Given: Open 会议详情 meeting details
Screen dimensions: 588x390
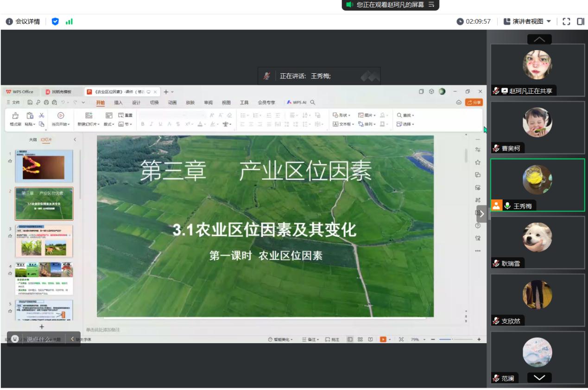Looking at the screenshot, I should click(x=23, y=21).
